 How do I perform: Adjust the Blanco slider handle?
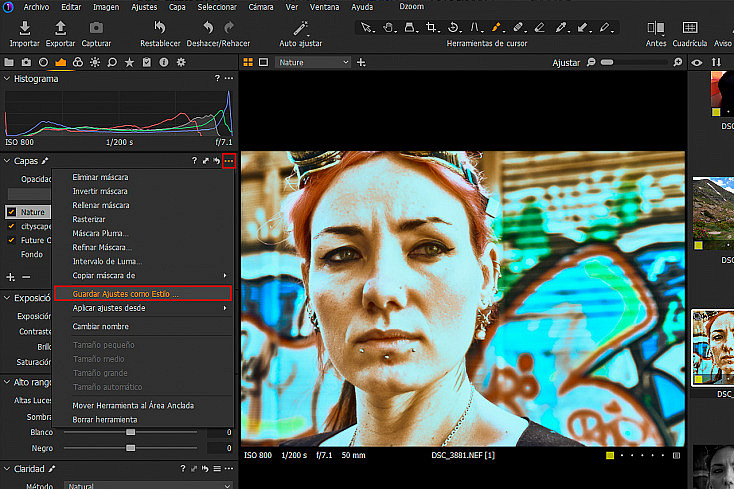click(x=131, y=432)
